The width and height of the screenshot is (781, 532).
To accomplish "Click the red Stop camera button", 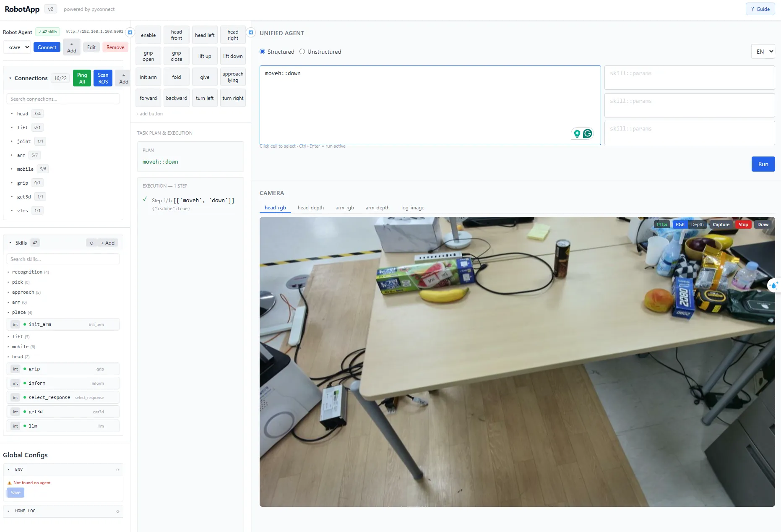I will [743, 224].
